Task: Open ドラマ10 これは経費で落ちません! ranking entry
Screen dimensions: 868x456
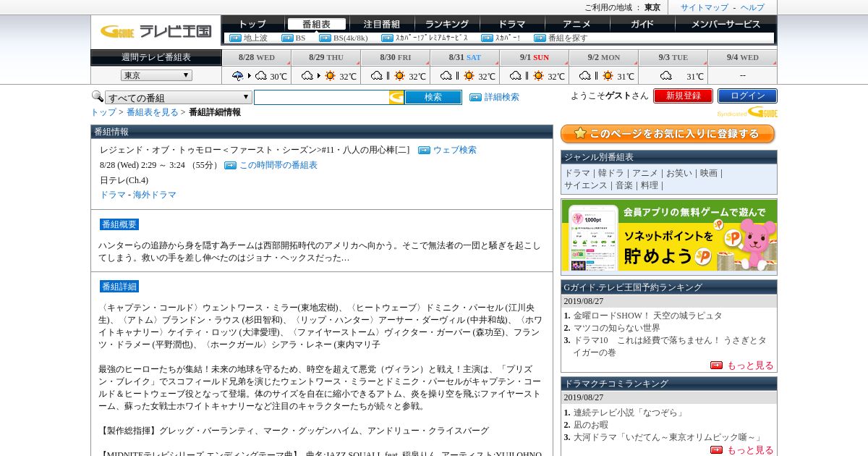Action: [669, 346]
